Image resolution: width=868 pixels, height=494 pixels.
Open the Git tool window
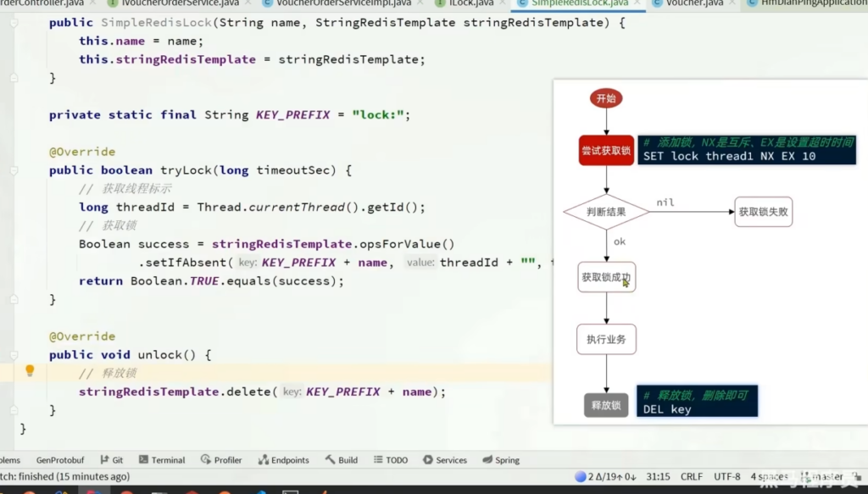111,460
